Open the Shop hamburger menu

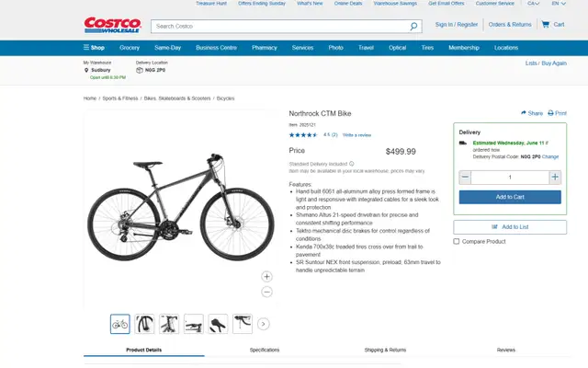(94, 48)
